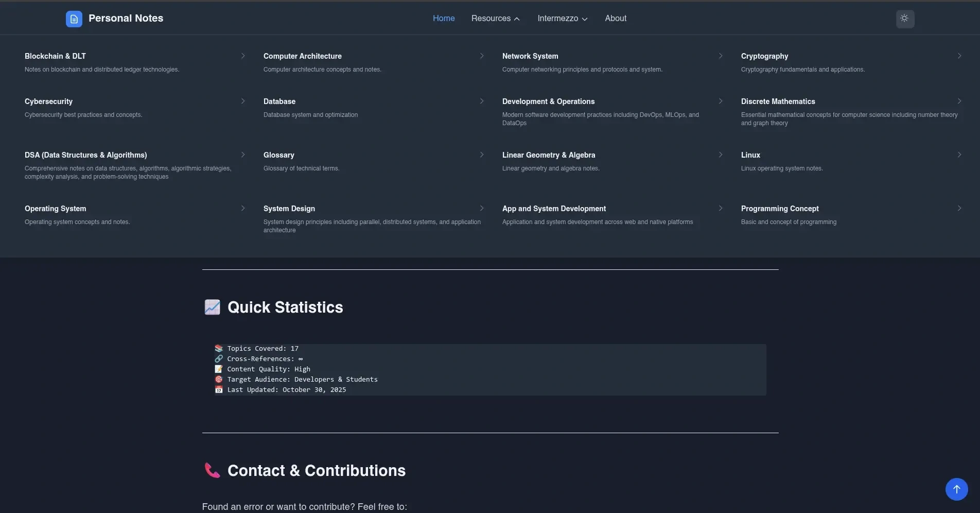Click the Quick Statistics heading
The width and height of the screenshot is (980, 513).
[x=285, y=307]
